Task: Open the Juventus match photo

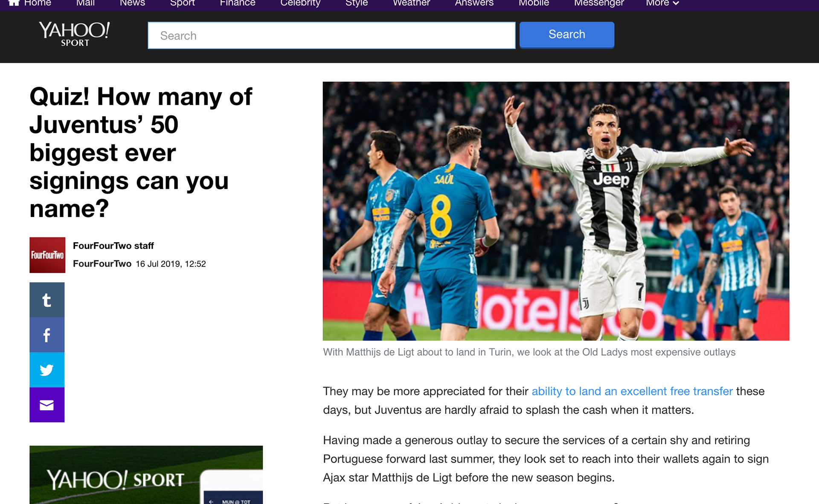Action: (556, 211)
